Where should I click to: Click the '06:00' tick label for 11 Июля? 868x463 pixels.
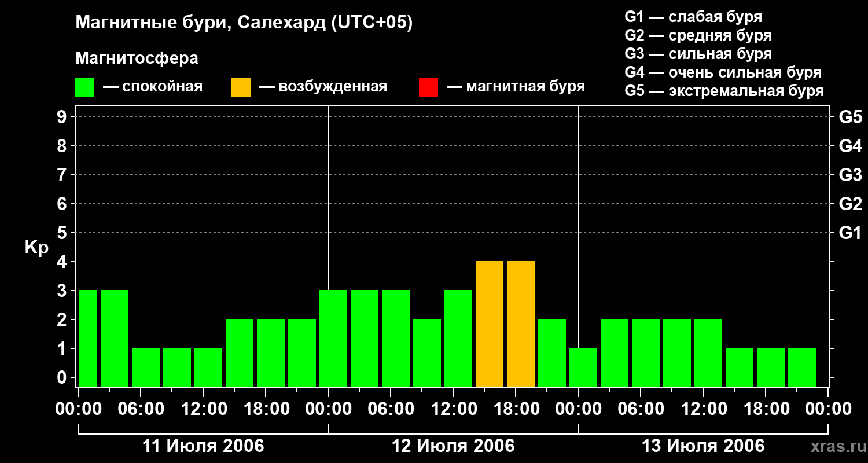[x=141, y=409]
